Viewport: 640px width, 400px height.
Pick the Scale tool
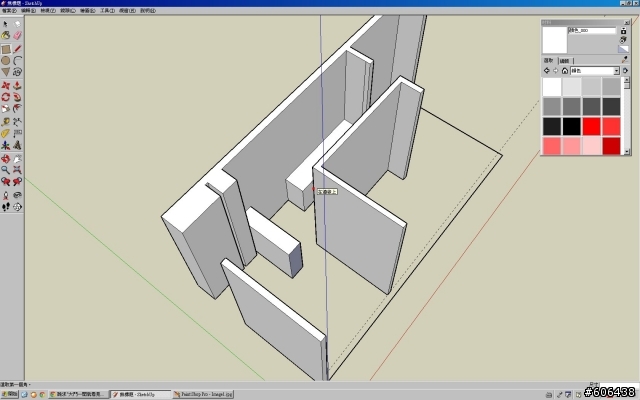(x=5, y=109)
